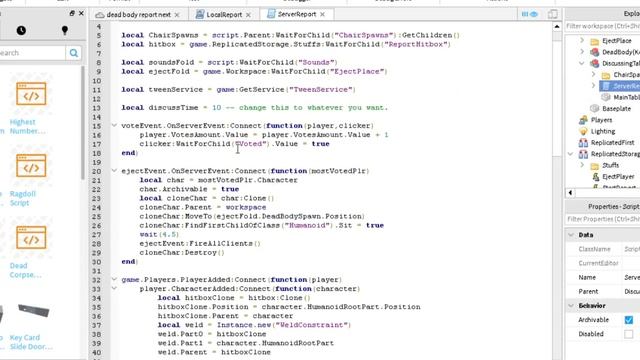Select the ChairSpawns folder icon
Viewport: 640px width, 360px height.
click(x=606, y=75)
